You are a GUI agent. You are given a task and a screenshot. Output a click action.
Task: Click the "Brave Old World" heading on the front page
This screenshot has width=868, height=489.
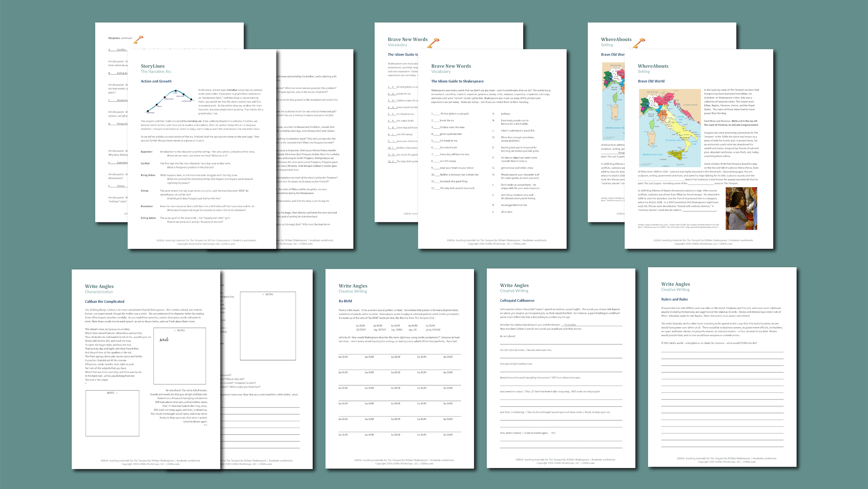point(651,81)
